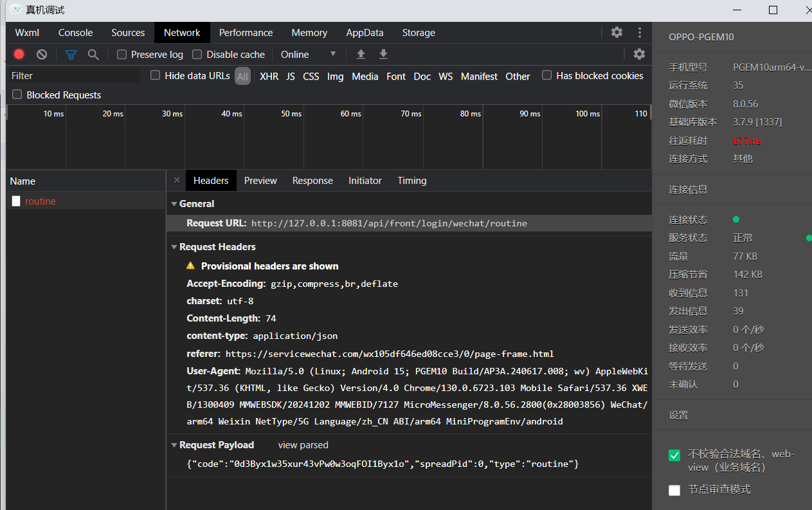This screenshot has height=510, width=812.
Task: Click the debugger app icon in title bar
Action: (x=15, y=10)
